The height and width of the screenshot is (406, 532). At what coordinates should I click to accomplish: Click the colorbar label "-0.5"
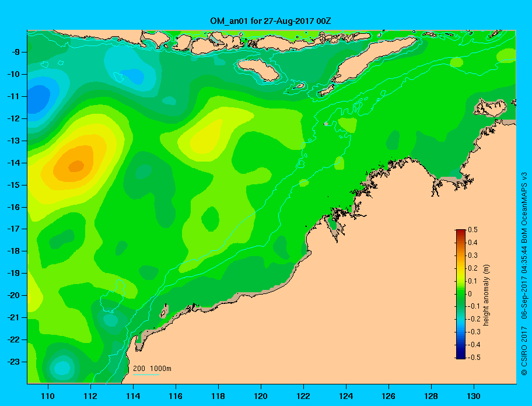[474, 358]
